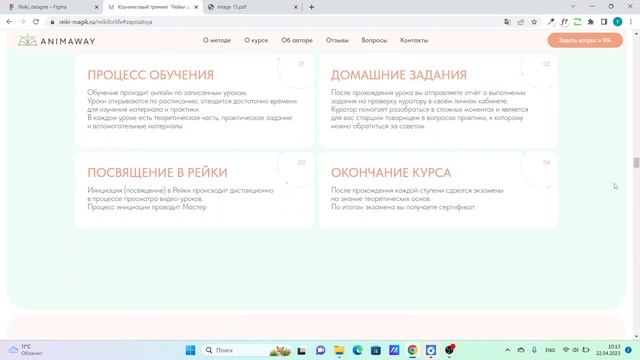Open a new browser tab

pyautogui.click(x=311, y=7)
